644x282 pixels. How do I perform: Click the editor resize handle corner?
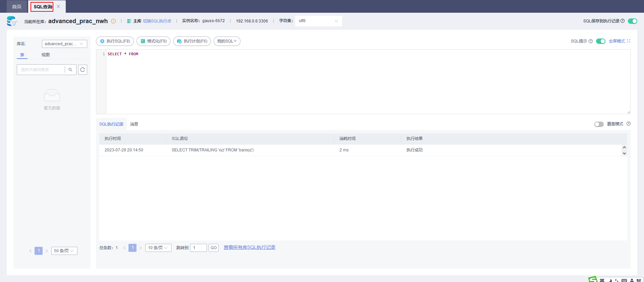pos(628,112)
